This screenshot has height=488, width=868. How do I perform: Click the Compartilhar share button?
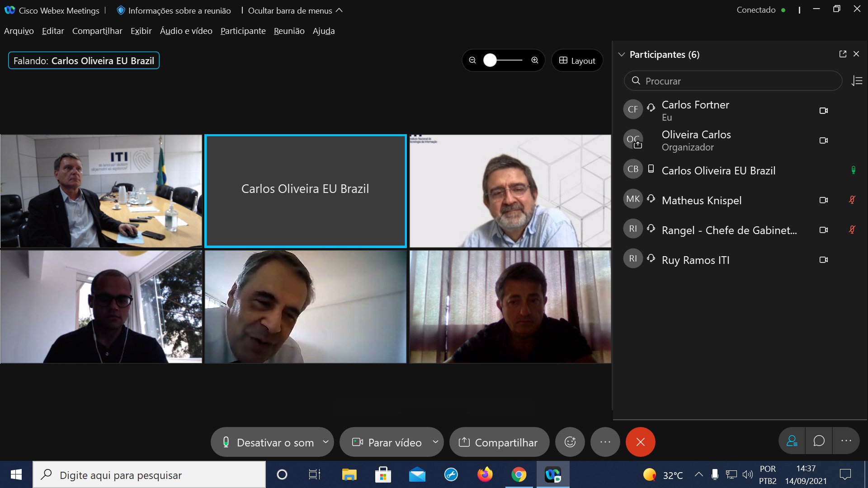point(499,442)
